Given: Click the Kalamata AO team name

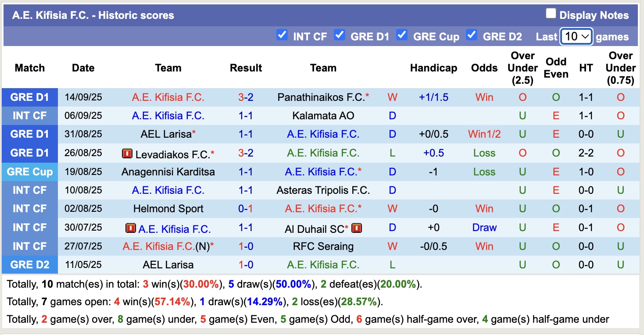Looking at the screenshot, I should [323, 115].
